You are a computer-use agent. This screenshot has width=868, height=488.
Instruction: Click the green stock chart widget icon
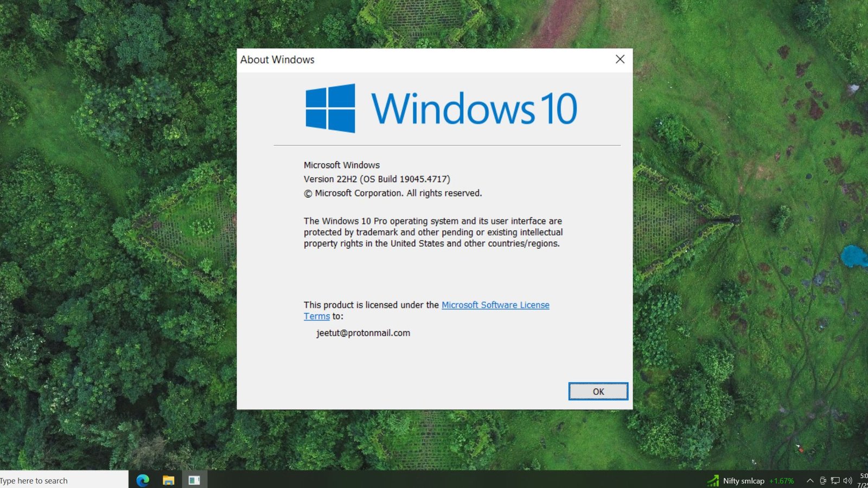click(713, 480)
